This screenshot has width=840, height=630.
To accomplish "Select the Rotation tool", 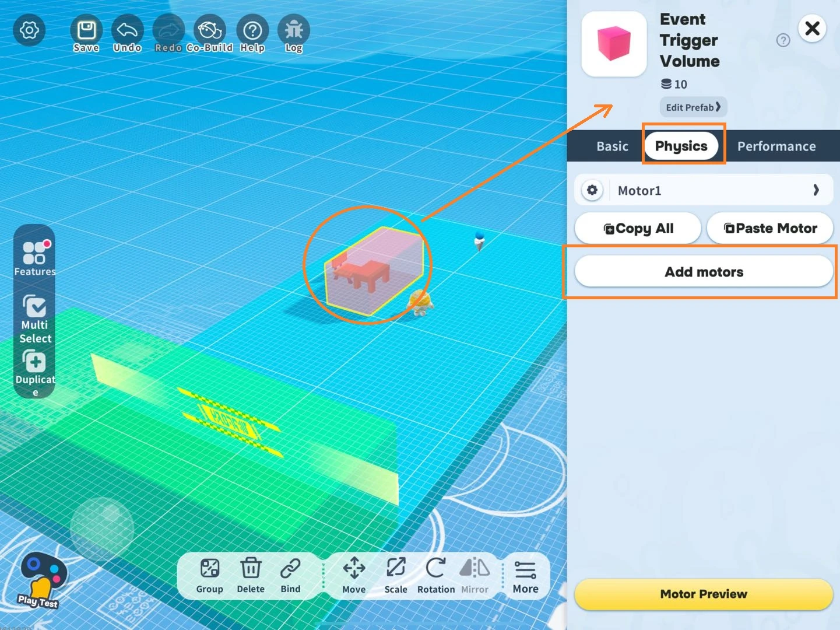I will pyautogui.click(x=436, y=576).
